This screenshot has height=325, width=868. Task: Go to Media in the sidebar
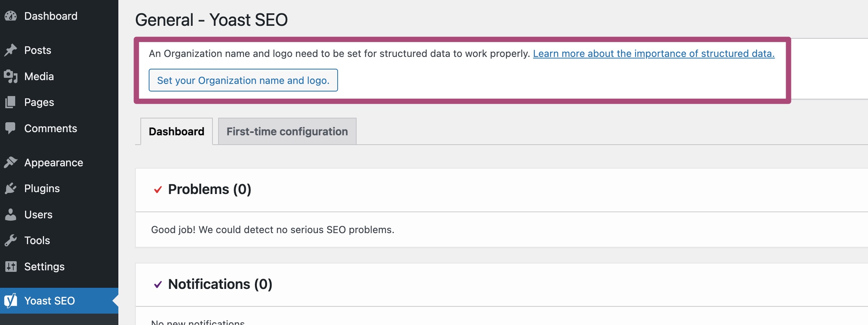click(x=59, y=76)
